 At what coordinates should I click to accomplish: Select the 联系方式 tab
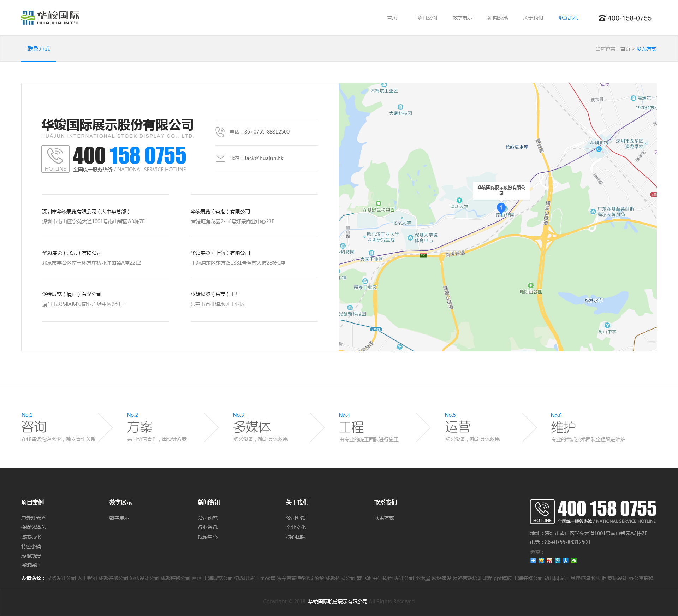click(39, 49)
